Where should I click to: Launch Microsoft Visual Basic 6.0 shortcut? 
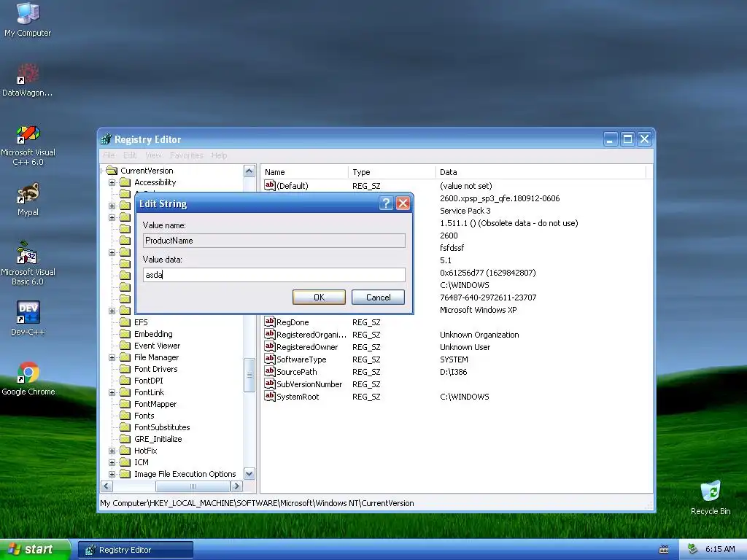pos(28,263)
